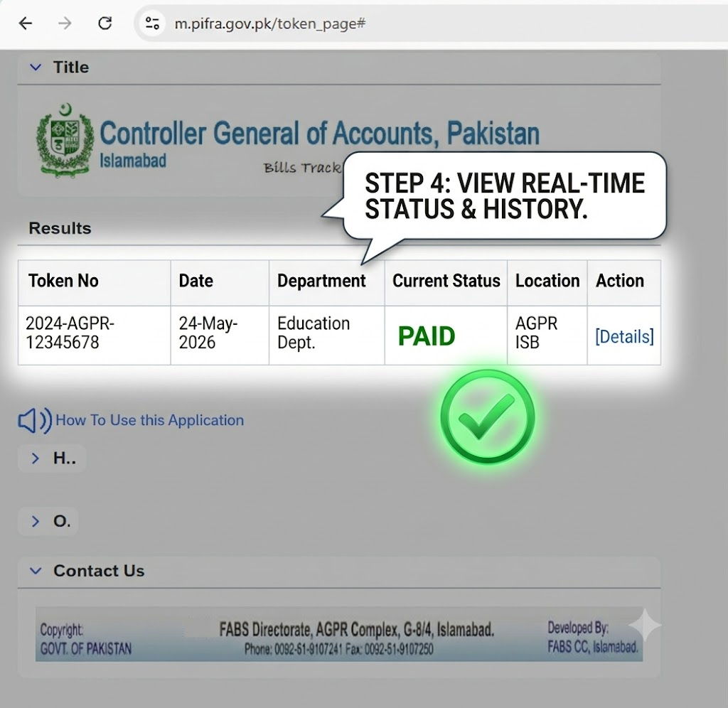Open How To Use this Application link
The image size is (728, 708).
pos(149,420)
